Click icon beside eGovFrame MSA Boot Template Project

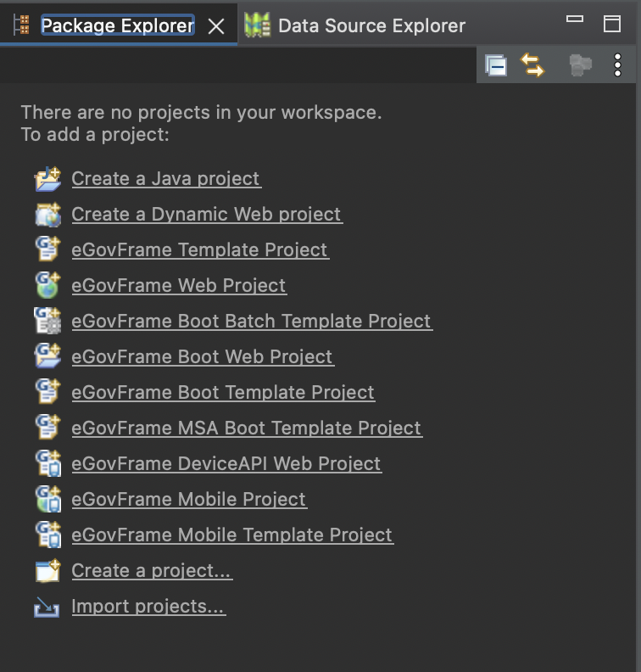47,427
